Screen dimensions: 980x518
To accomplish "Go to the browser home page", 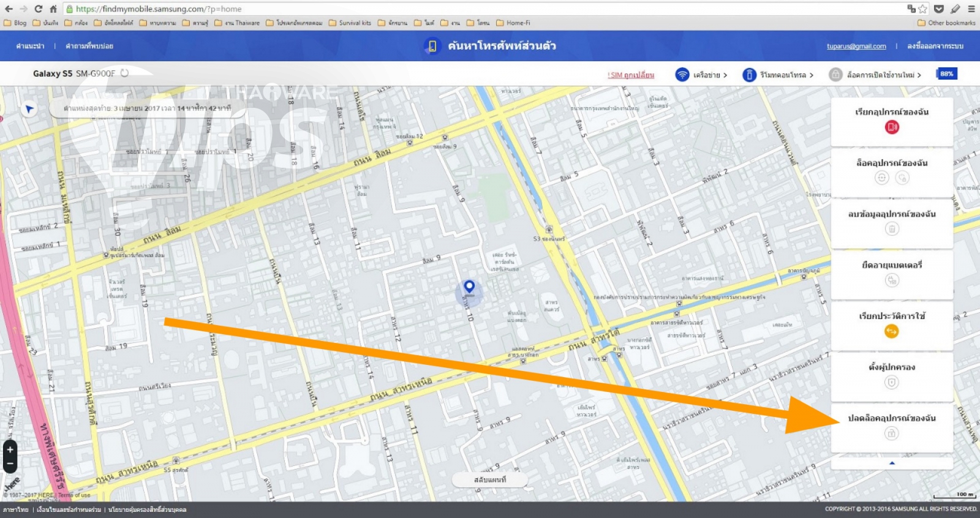I will 53,9.
